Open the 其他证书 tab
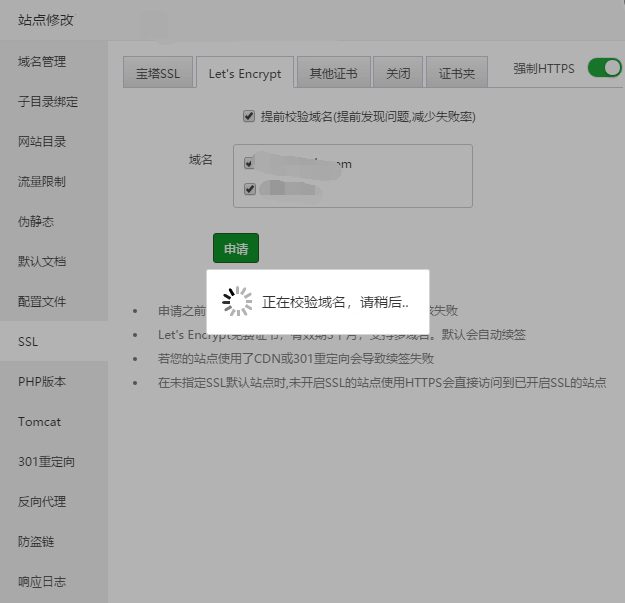This screenshot has width=625, height=603. 334,74
